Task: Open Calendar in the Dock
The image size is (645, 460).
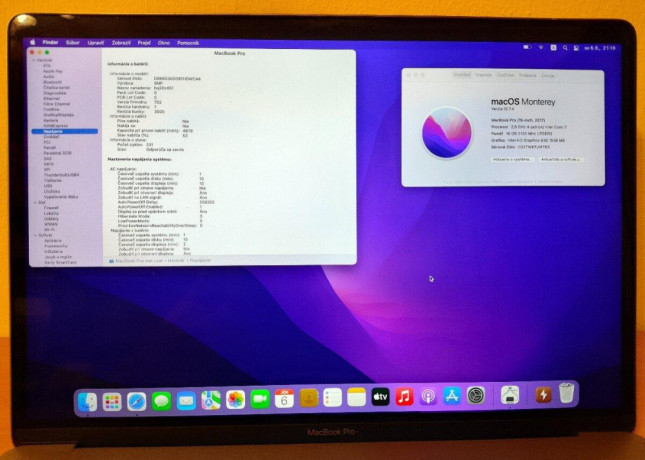Action: tap(284, 399)
